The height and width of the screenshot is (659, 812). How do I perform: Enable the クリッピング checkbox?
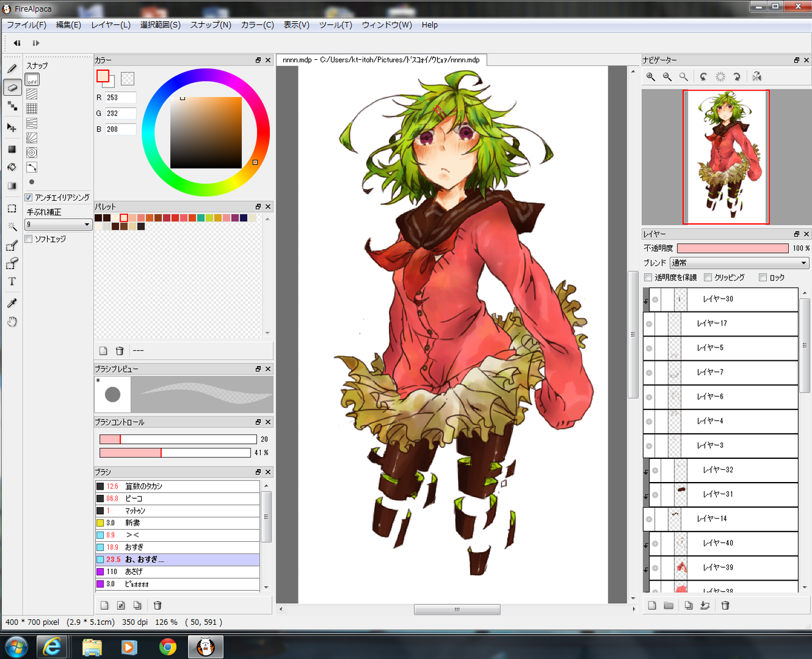708,277
